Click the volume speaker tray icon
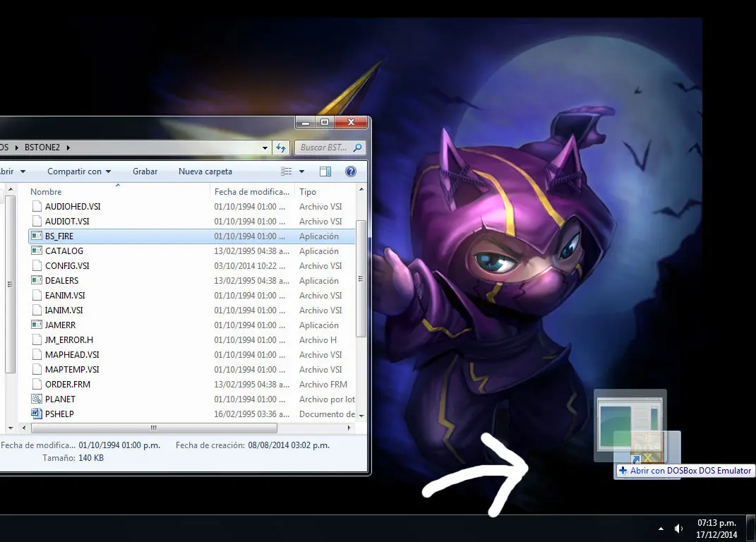Screen dimensions: 756x542 coord(678,529)
